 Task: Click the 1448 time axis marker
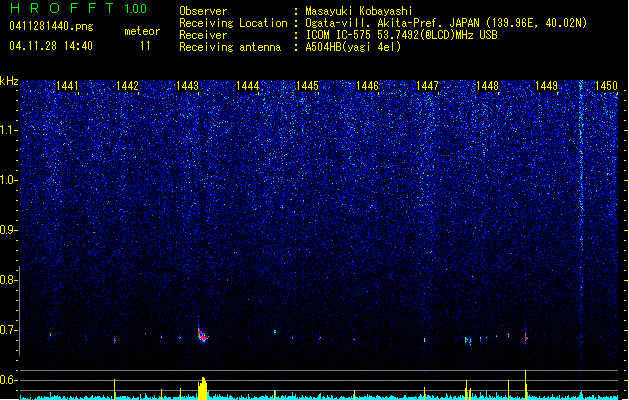487,86
